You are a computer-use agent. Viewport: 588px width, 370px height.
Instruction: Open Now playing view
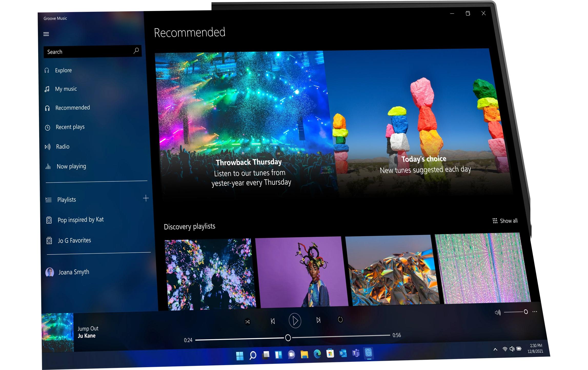71,167
